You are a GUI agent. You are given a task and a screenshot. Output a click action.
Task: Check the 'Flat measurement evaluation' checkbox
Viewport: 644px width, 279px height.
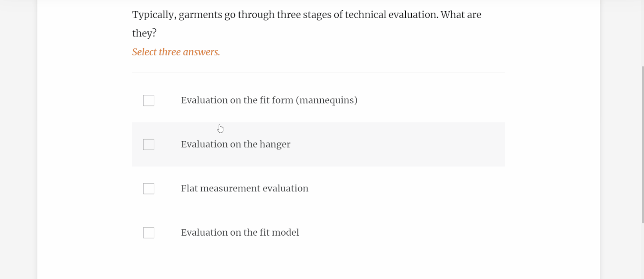pyautogui.click(x=149, y=188)
